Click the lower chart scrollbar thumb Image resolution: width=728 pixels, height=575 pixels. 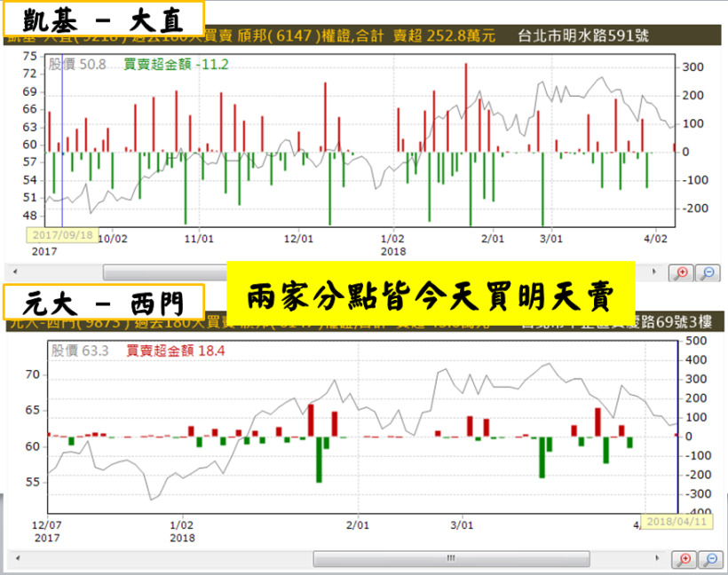pos(451,559)
